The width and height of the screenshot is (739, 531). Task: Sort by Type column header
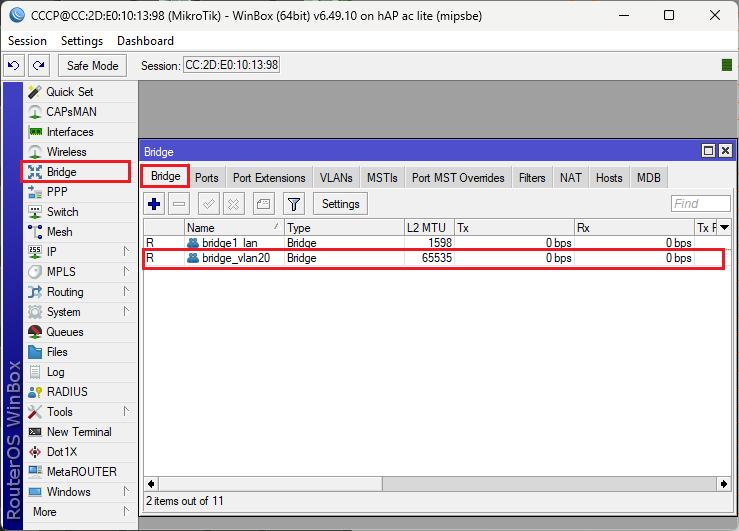[344, 228]
